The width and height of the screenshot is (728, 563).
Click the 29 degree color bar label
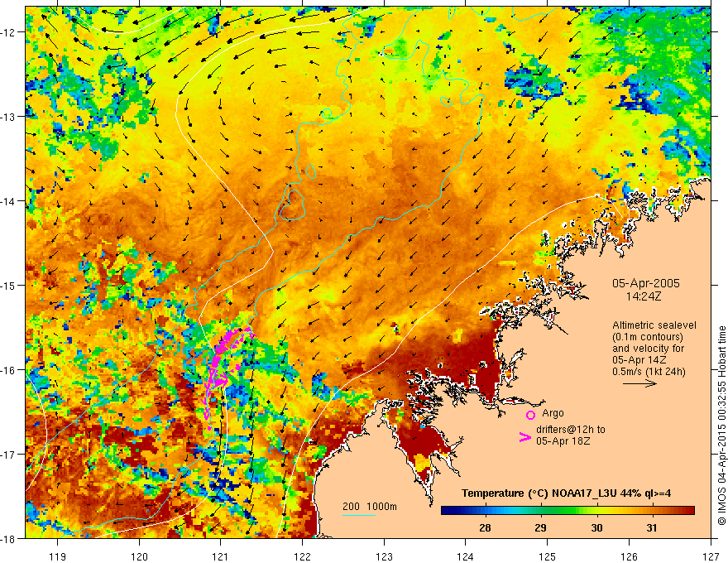pyautogui.click(x=540, y=528)
